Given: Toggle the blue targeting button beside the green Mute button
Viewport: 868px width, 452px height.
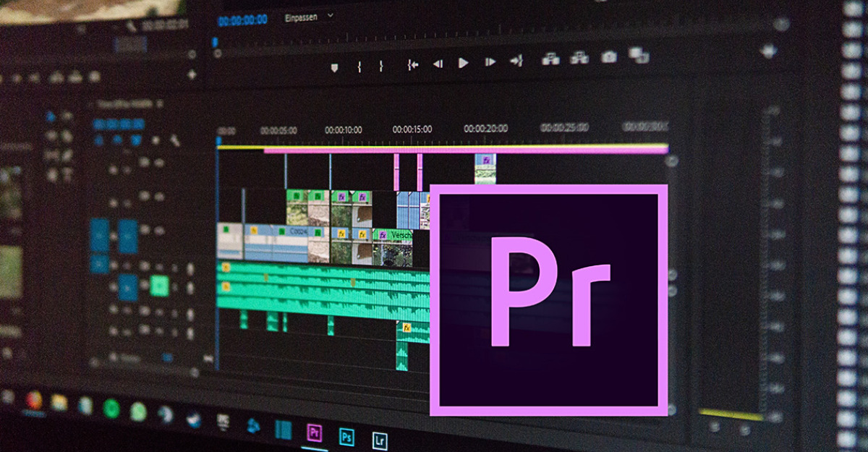Looking at the screenshot, I should pos(129,287).
